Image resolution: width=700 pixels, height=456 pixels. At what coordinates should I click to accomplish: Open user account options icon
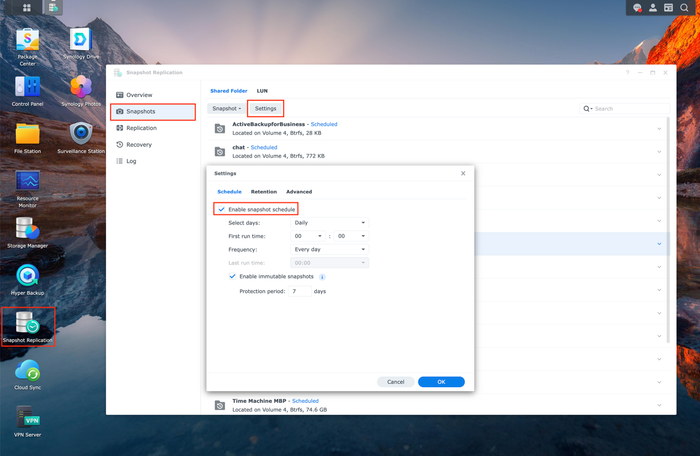coord(653,8)
